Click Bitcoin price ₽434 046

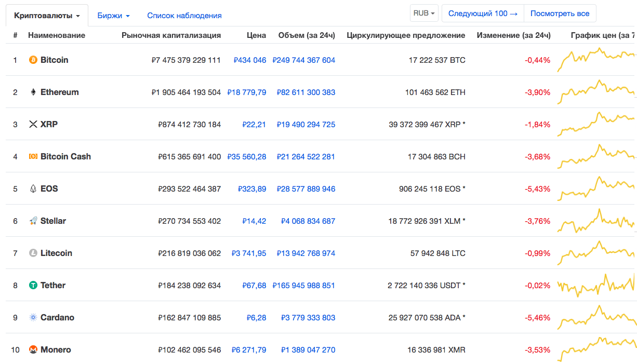[x=250, y=60]
